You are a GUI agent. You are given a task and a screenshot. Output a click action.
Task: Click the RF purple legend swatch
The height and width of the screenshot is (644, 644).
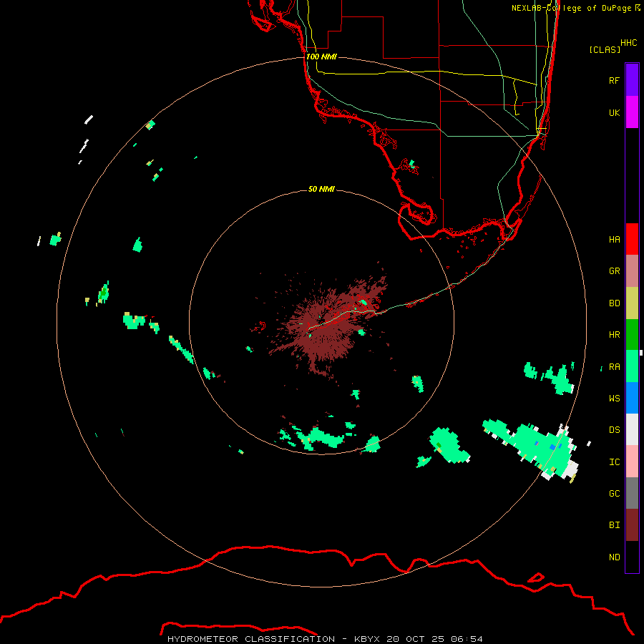coord(632,80)
